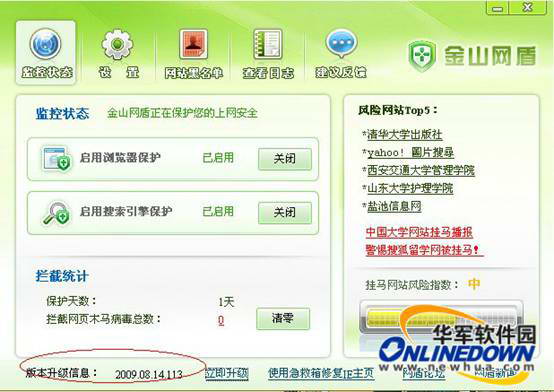
Task: Open the 盐池信息网 link
Action: (x=394, y=206)
